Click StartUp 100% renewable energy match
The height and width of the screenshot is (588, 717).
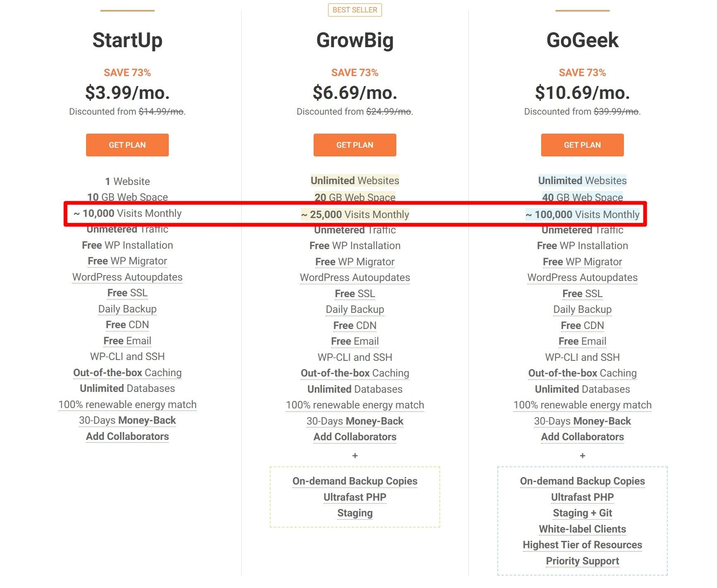127,405
